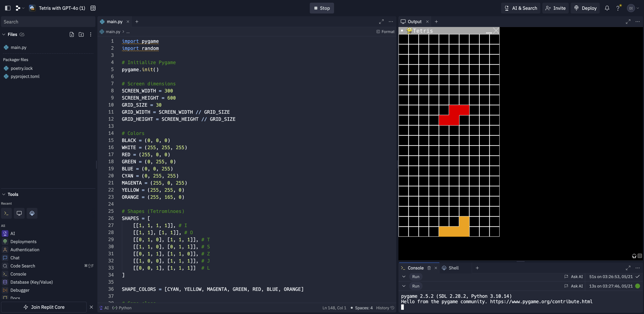Clear the console with trash icon

point(429,268)
